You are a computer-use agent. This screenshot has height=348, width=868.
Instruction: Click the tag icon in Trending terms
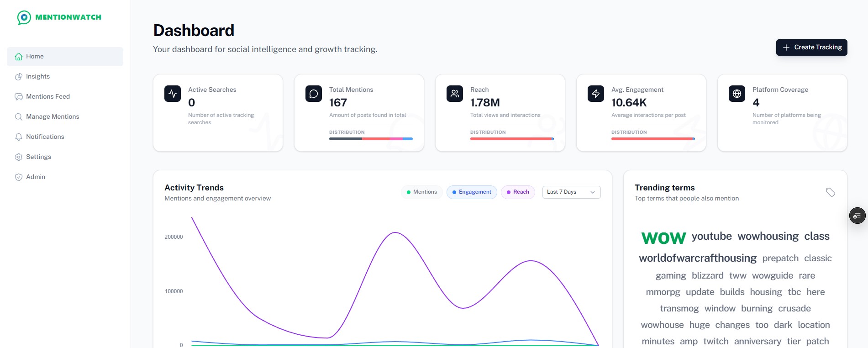[x=831, y=192]
